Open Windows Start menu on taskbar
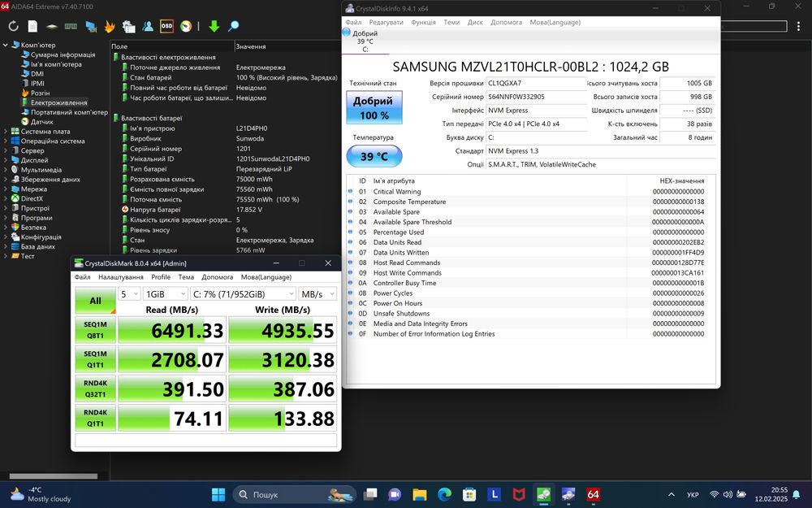Image resolution: width=812 pixels, height=508 pixels. coord(218,494)
